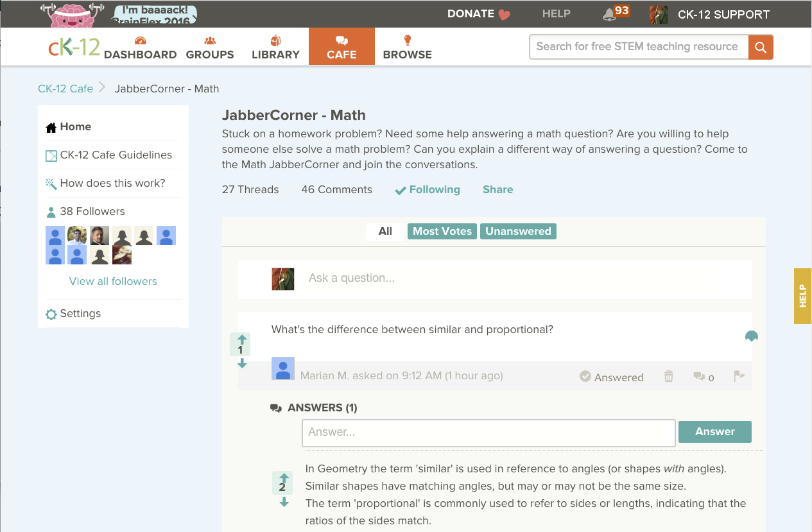This screenshot has height=532, width=812.
Task: Toggle Following status for JabberCorner
Action: tap(428, 190)
